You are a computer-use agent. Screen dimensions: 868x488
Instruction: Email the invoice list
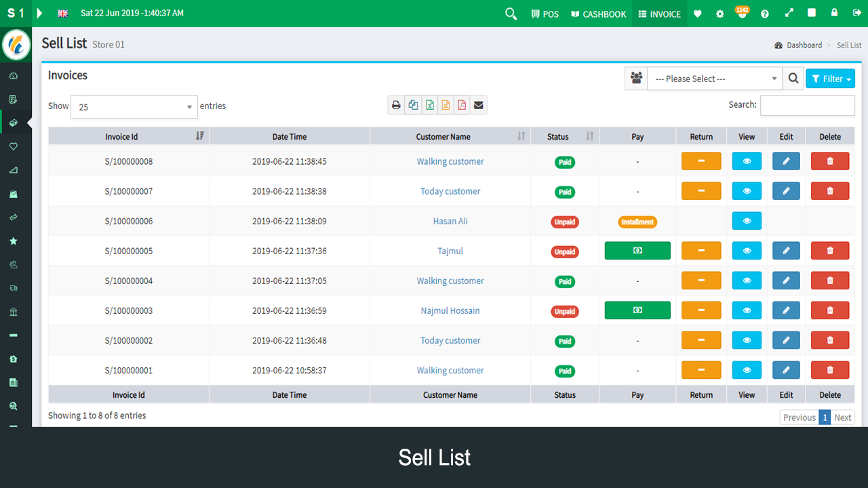[x=479, y=105]
